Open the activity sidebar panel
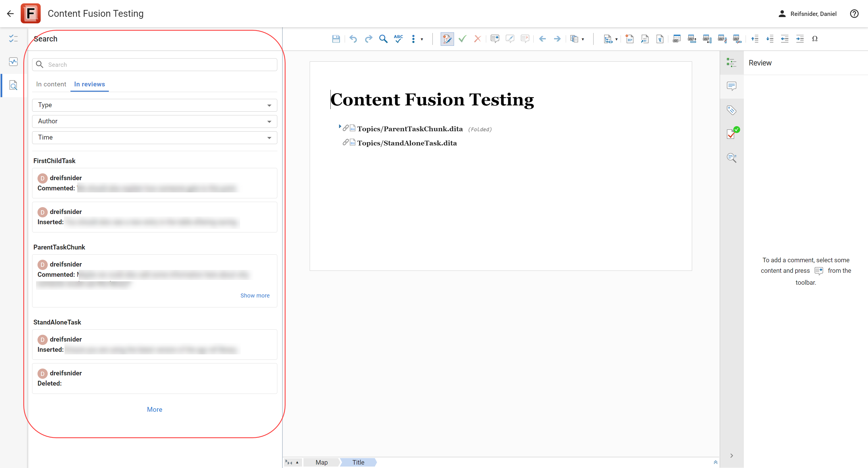The height and width of the screenshot is (468, 868). [13, 62]
